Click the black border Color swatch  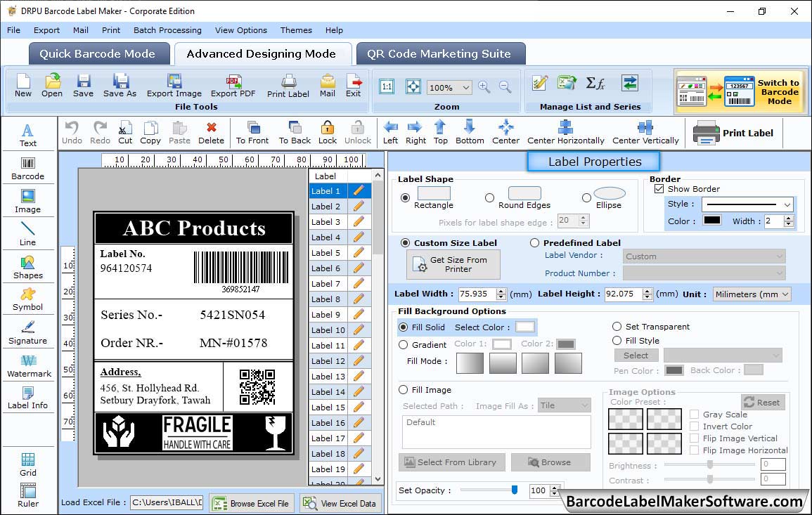(x=711, y=220)
